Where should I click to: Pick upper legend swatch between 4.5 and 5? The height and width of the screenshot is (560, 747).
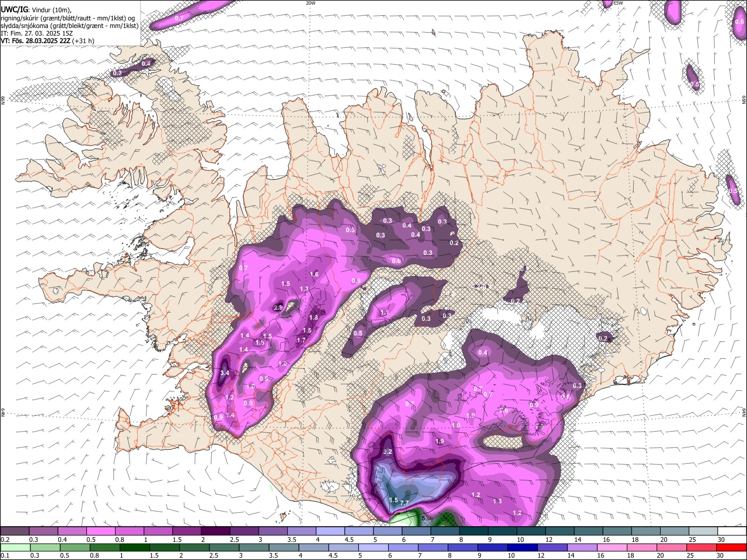point(359,531)
